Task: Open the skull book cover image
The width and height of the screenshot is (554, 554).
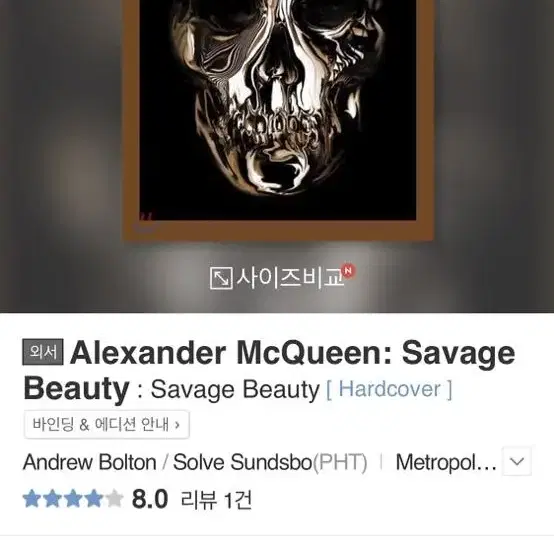Action: click(278, 120)
